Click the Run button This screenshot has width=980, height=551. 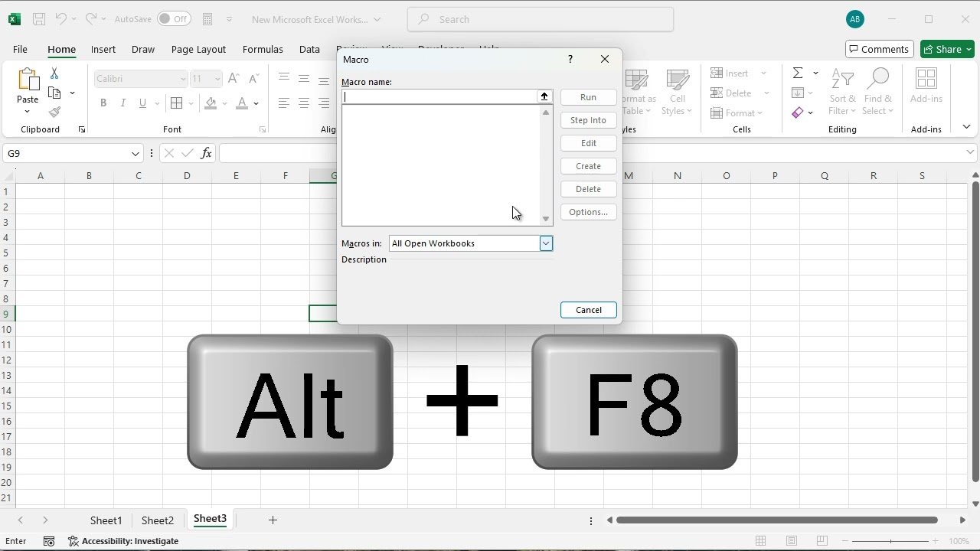point(589,97)
